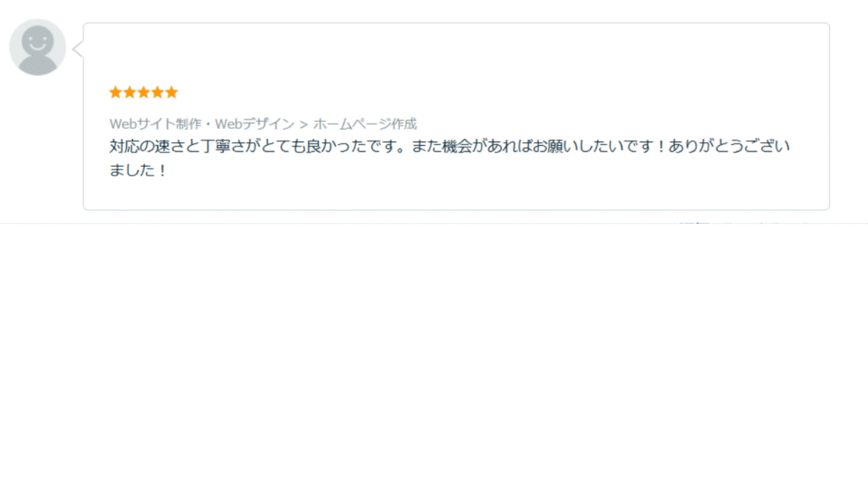Open the ホームページ作成 subcategory link
The height and width of the screenshot is (488, 868).
[x=364, y=124]
